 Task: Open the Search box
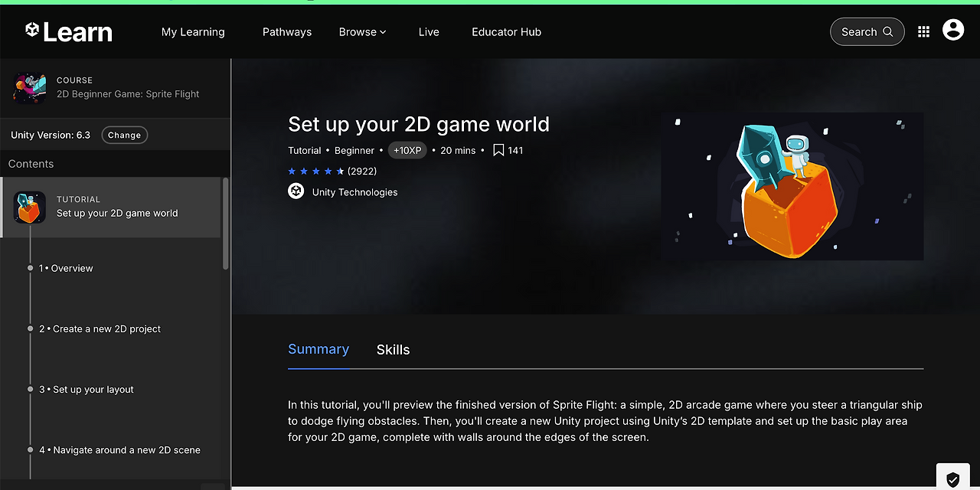click(x=867, y=31)
